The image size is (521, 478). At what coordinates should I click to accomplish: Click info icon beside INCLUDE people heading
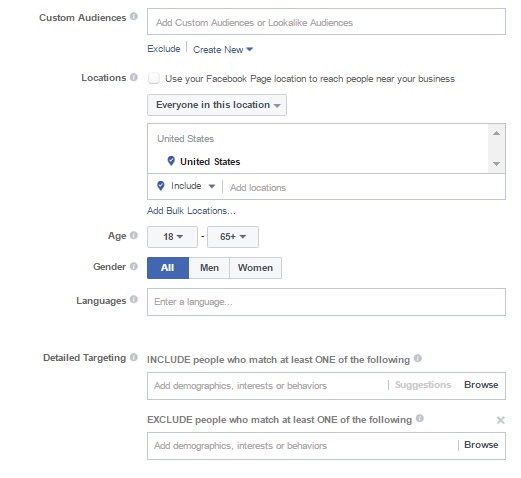point(418,358)
